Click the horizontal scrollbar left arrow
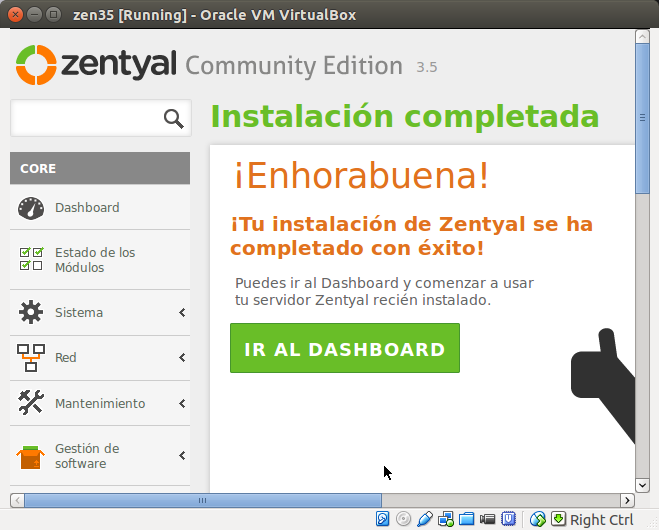The width and height of the screenshot is (659, 530). point(17,500)
